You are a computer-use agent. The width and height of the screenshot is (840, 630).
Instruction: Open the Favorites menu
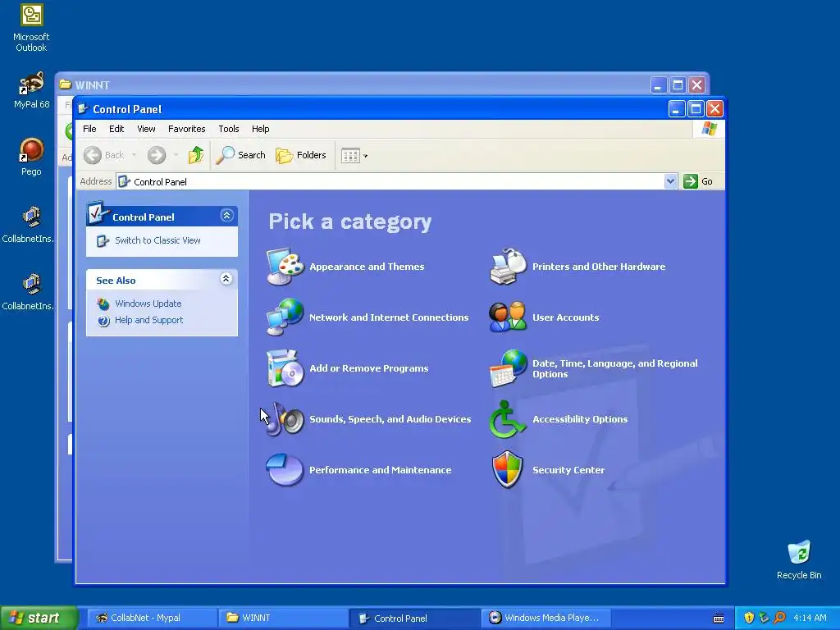(x=186, y=129)
